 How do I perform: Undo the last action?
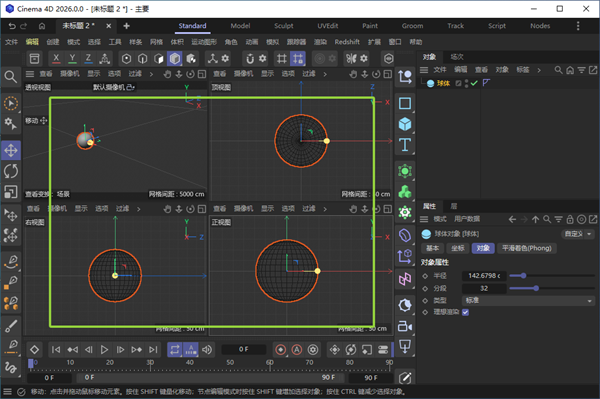(x=12, y=26)
